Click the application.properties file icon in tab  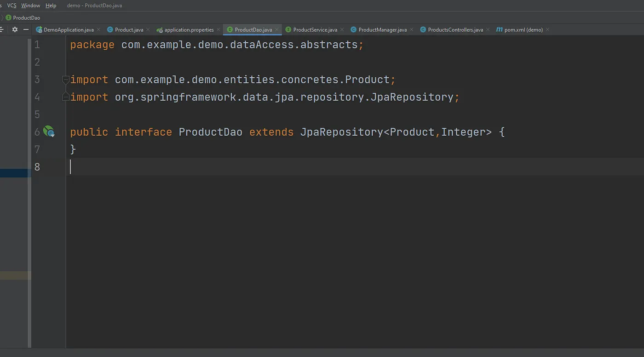click(160, 30)
